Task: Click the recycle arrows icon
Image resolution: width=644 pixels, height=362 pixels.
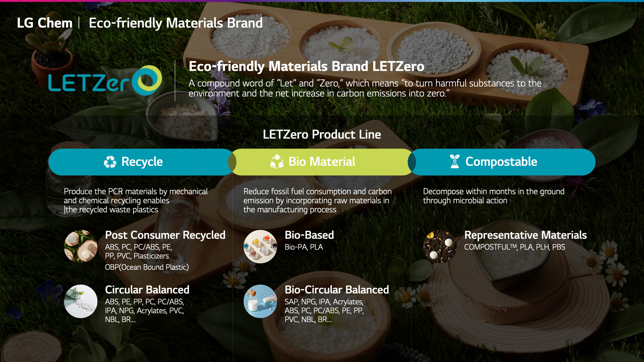Action: tap(110, 162)
